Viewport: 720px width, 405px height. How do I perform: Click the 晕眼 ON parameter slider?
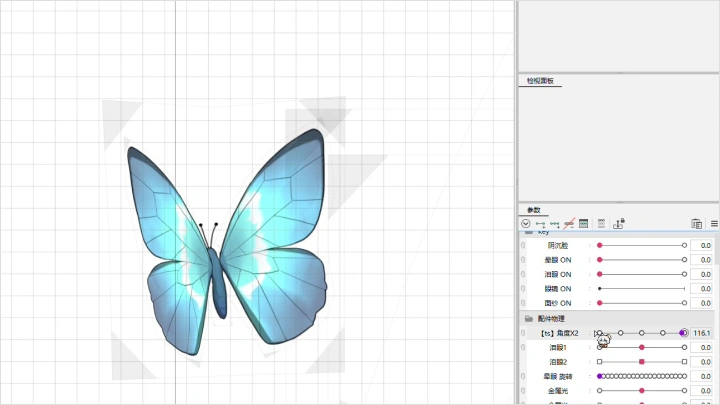tap(641, 260)
